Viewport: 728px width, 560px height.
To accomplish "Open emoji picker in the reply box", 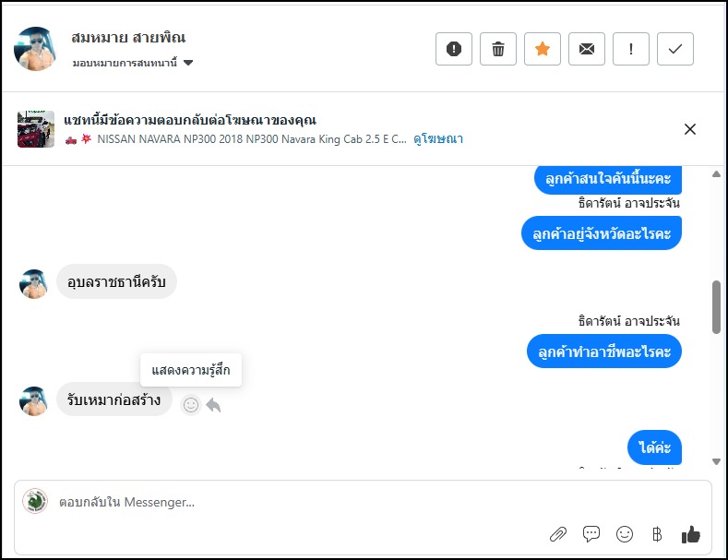I will coord(625,534).
